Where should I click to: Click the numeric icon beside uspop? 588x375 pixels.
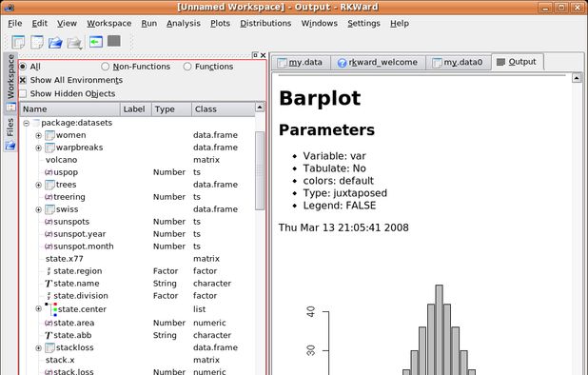click(49, 172)
